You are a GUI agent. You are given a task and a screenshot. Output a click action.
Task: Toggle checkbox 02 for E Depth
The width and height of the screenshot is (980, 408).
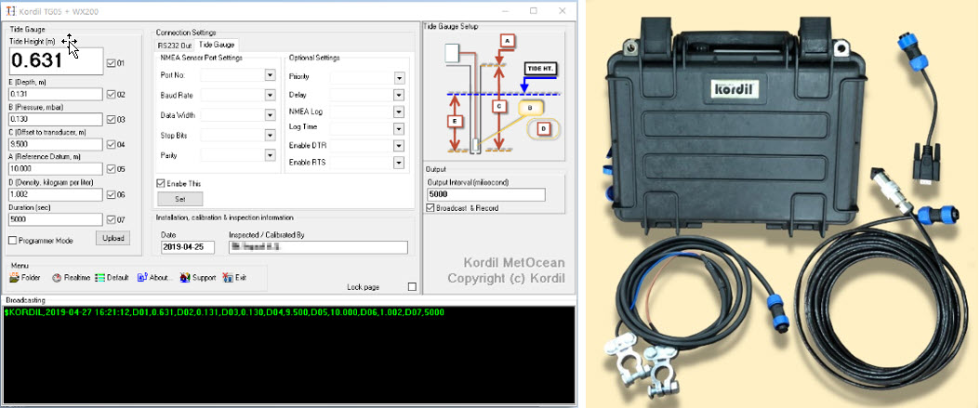coord(112,95)
